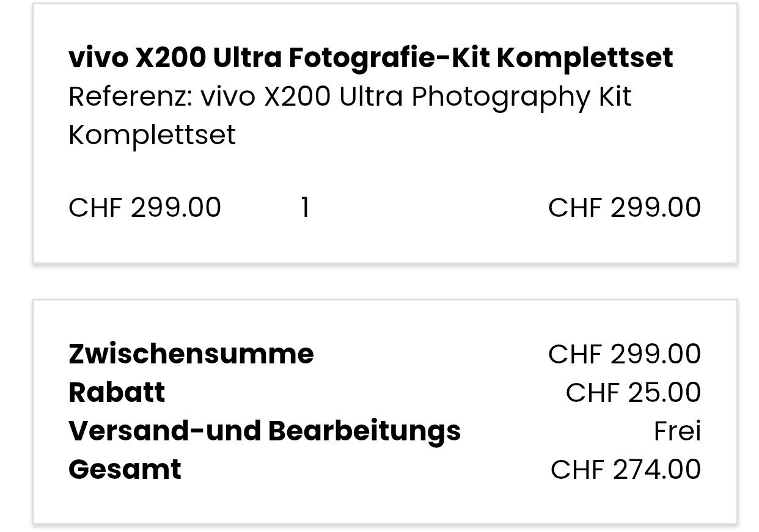
Task: Click the bold "Komplettset" in the product title
Action: [x=584, y=57]
